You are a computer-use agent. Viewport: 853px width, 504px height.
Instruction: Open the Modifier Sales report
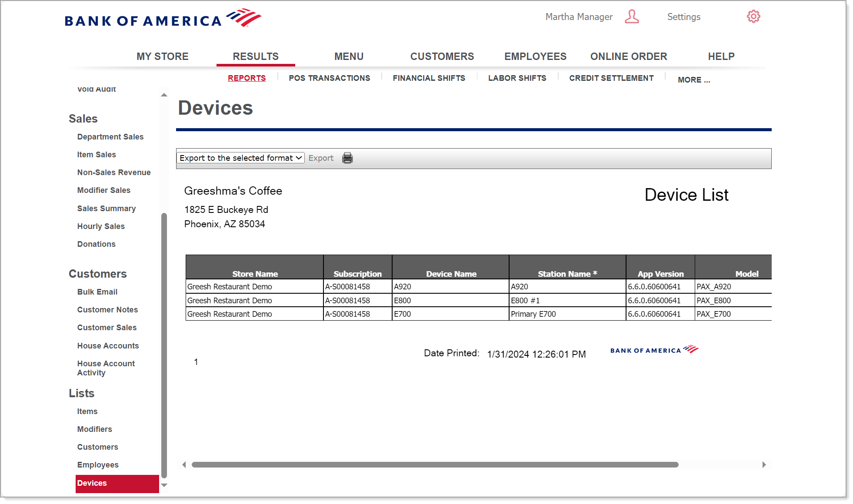[104, 190]
